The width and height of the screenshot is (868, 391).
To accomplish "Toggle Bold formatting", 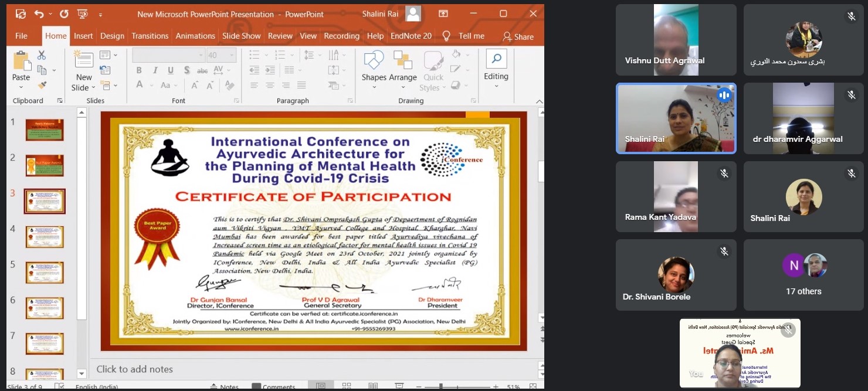I will coord(139,70).
